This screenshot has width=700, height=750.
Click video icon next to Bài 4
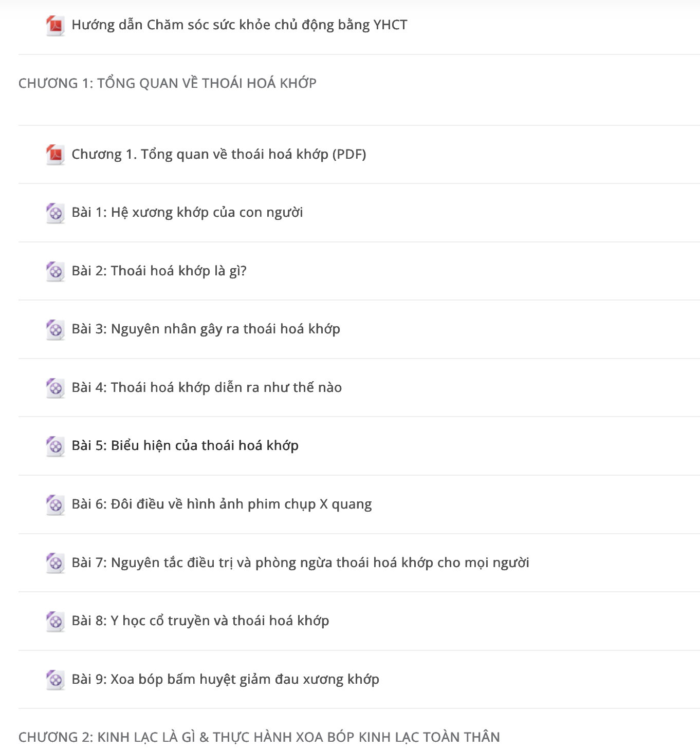55,388
